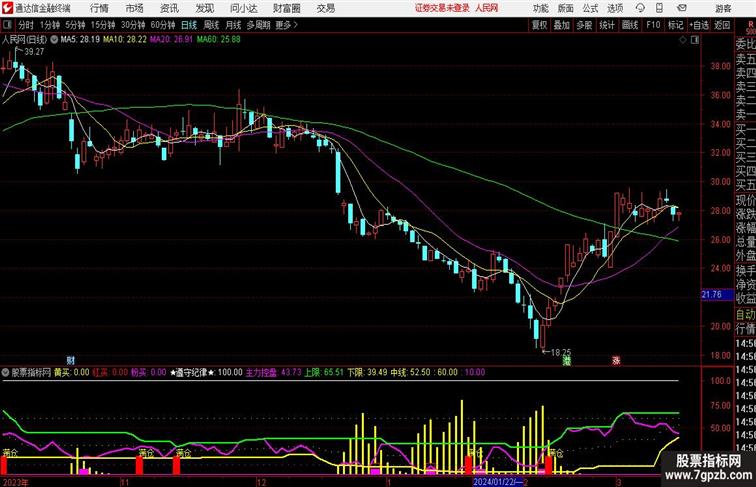This screenshot has width=756, height=487.
Task: Click the 主力控盘: 43.73 indicator value
Action: (x=274, y=372)
